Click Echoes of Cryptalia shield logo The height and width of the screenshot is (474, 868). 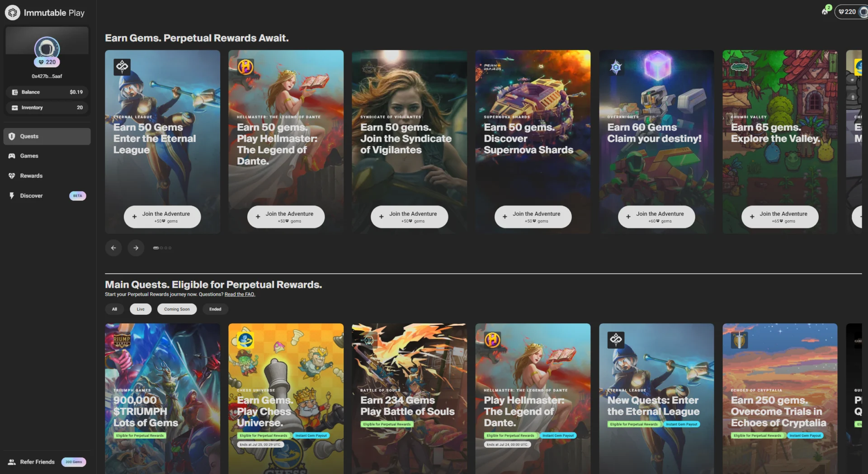(x=739, y=340)
